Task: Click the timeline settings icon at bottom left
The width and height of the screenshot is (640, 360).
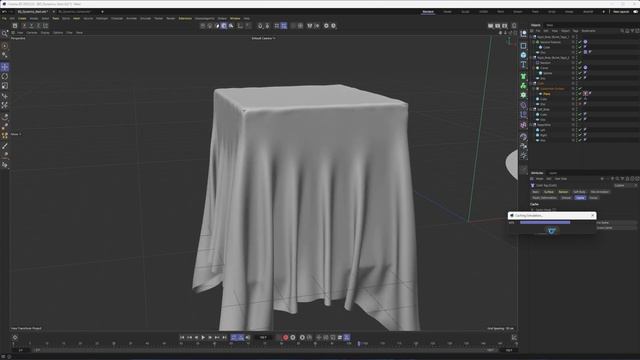Action: 15,338
